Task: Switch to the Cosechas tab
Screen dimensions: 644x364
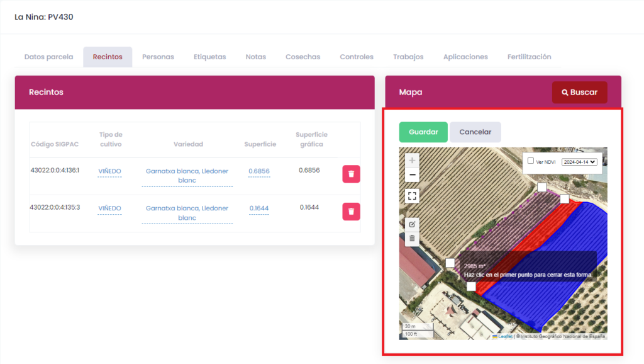Action: pos(303,57)
